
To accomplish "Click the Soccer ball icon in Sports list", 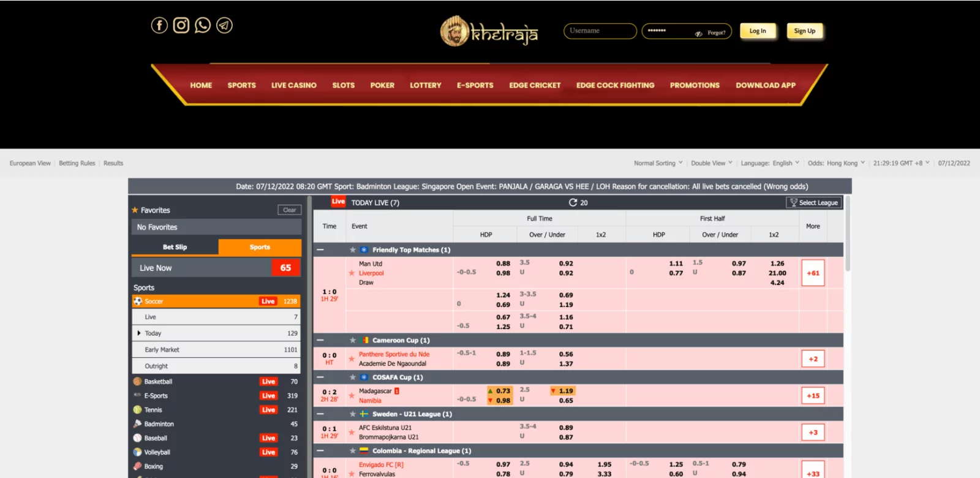I will [138, 301].
